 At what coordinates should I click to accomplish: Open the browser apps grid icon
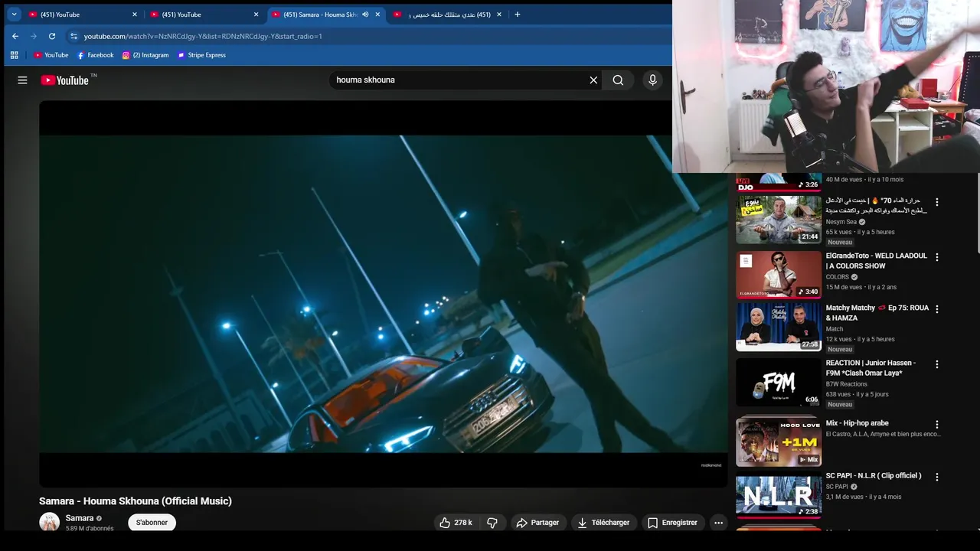(x=14, y=55)
